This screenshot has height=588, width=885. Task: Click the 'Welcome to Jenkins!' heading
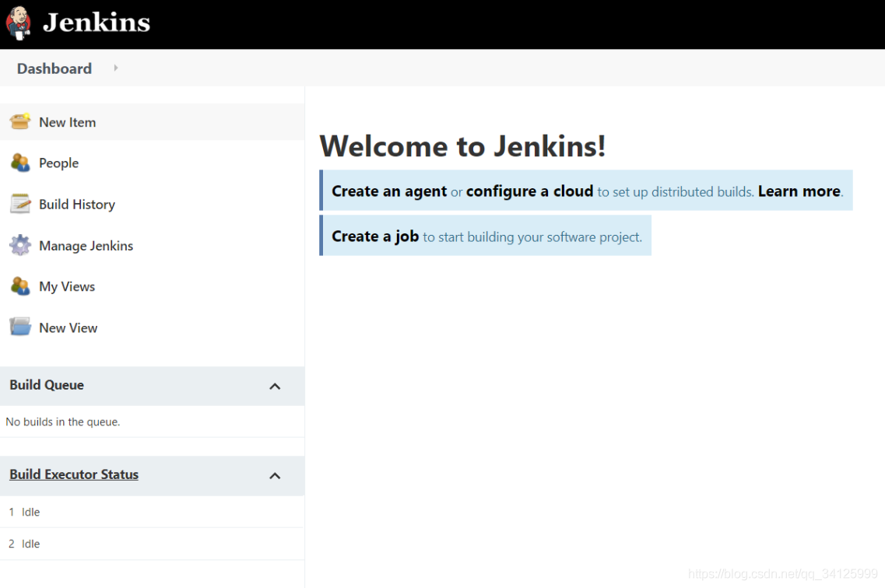coord(462,146)
